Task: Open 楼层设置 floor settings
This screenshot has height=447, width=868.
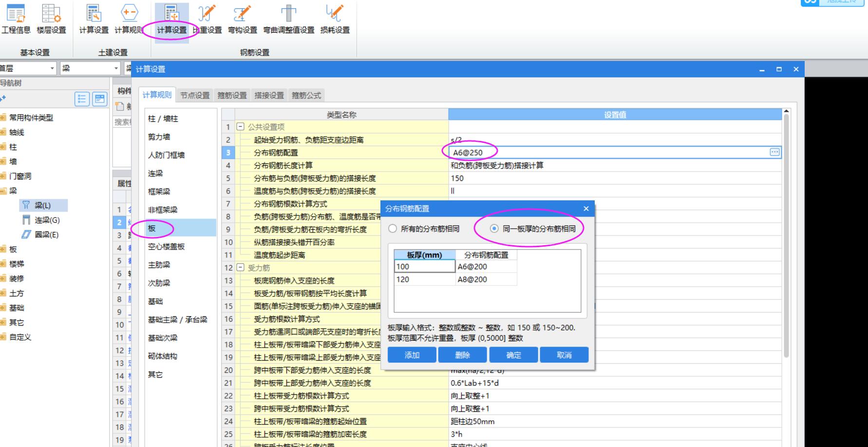Action: coord(51,19)
